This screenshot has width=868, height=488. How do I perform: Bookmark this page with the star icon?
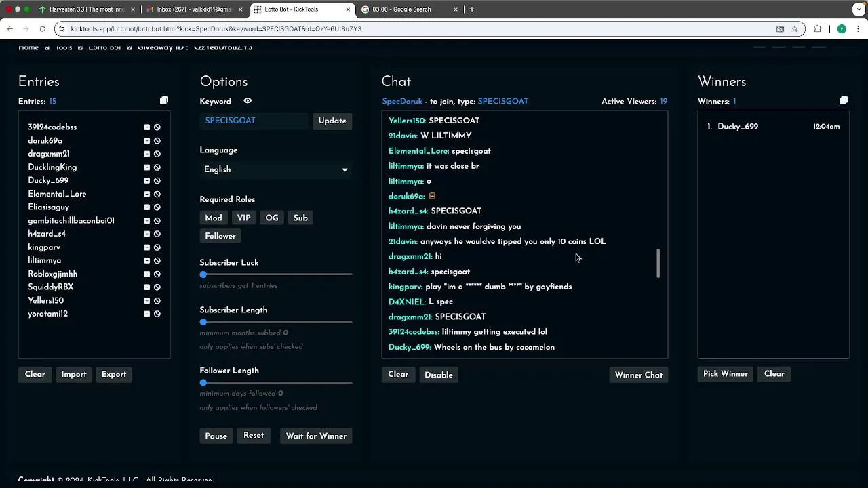coord(795,29)
